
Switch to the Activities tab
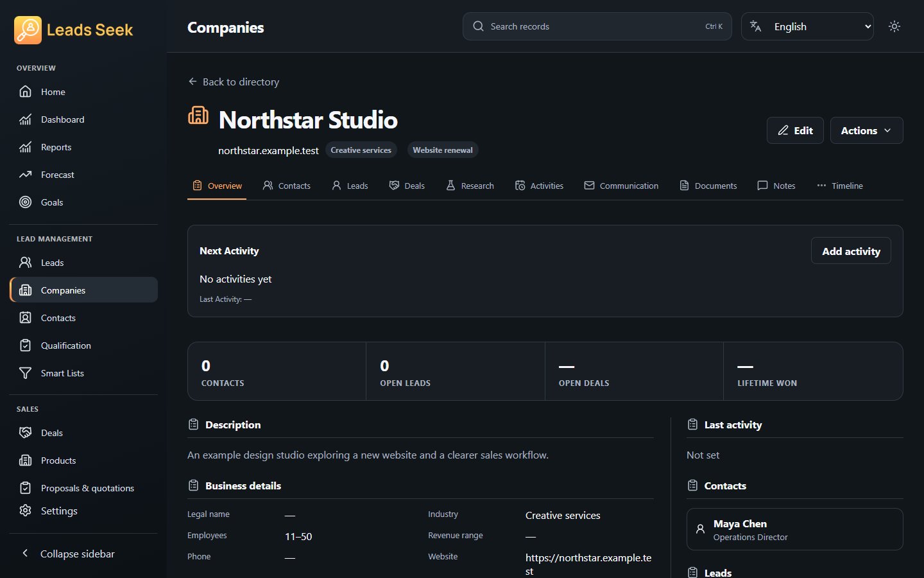pyautogui.click(x=539, y=186)
